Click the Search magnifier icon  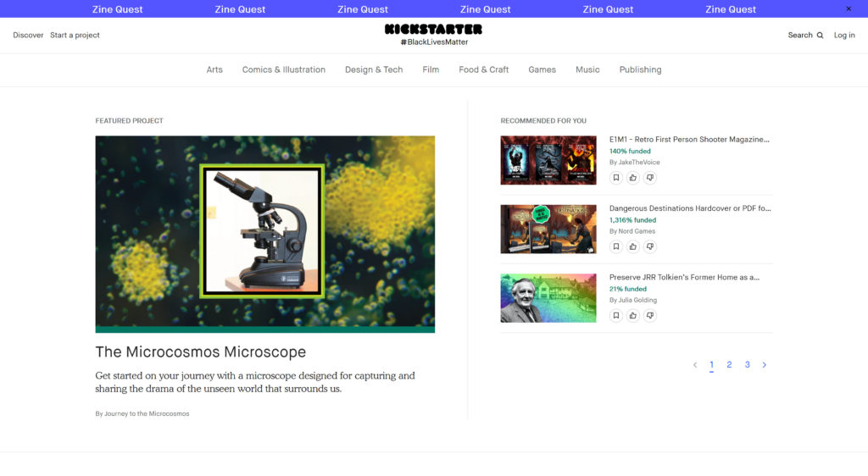(x=820, y=36)
